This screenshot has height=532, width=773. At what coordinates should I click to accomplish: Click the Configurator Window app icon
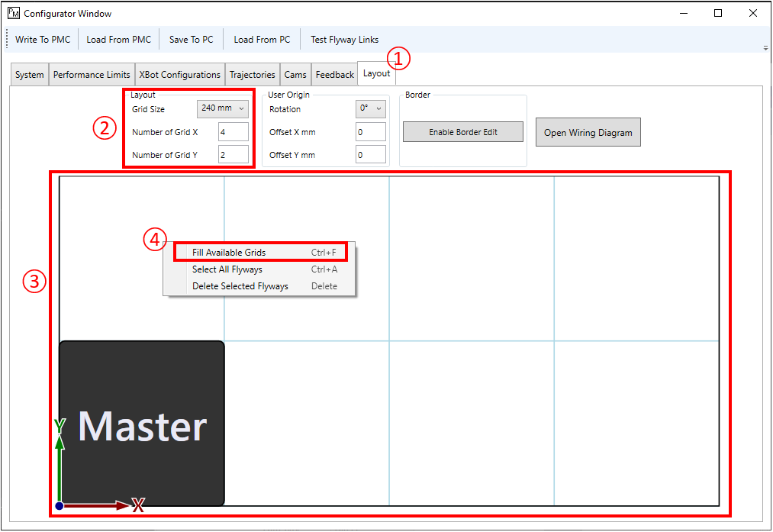tap(13, 13)
